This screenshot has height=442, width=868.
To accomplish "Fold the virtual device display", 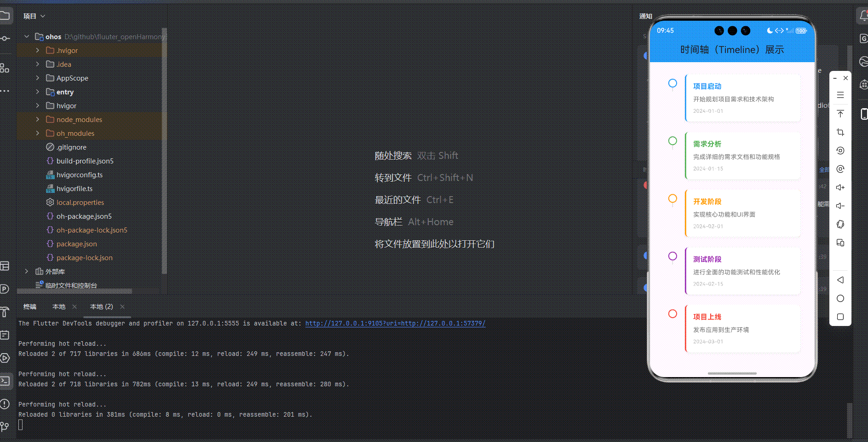I will (x=840, y=243).
